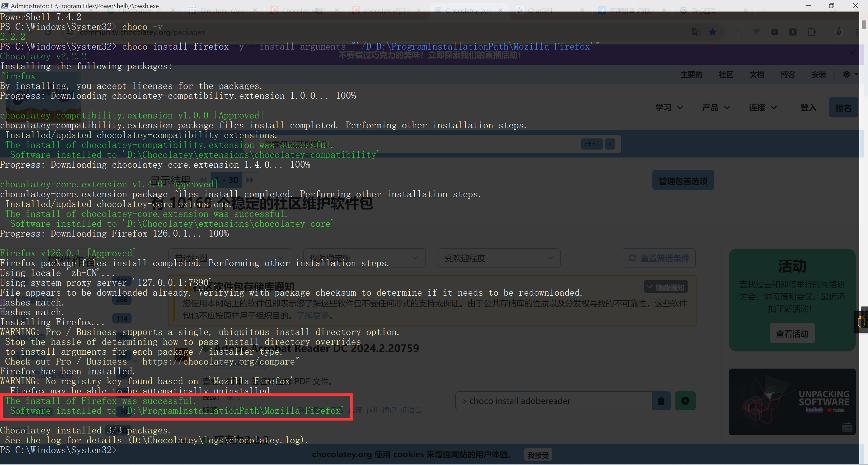Copy the choco install adobereader command

661,401
